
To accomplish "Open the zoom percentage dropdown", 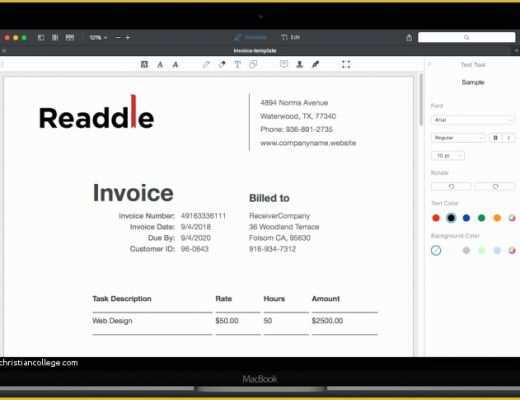I will pyautogui.click(x=98, y=37).
